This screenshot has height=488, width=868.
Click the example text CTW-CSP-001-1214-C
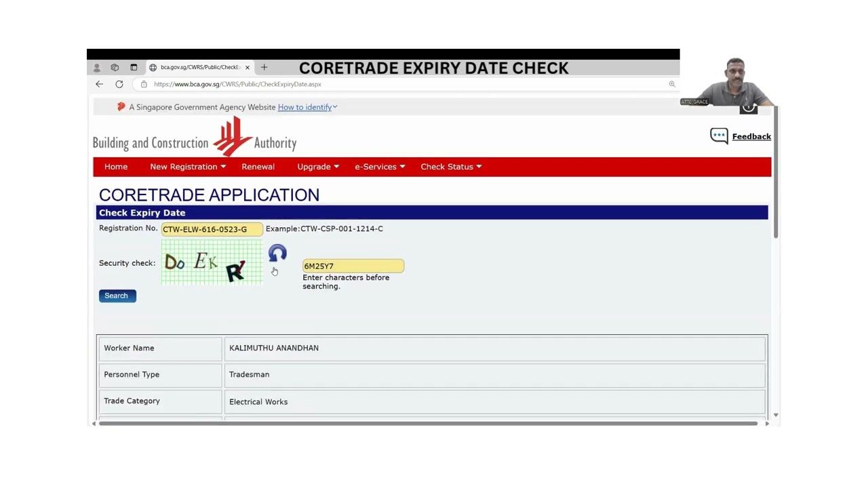click(342, 228)
